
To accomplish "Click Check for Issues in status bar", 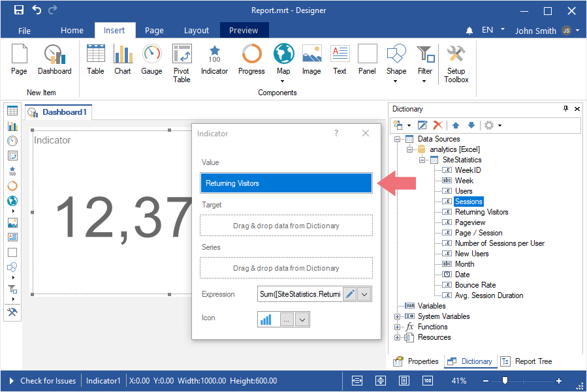I will [x=48, y=381].
